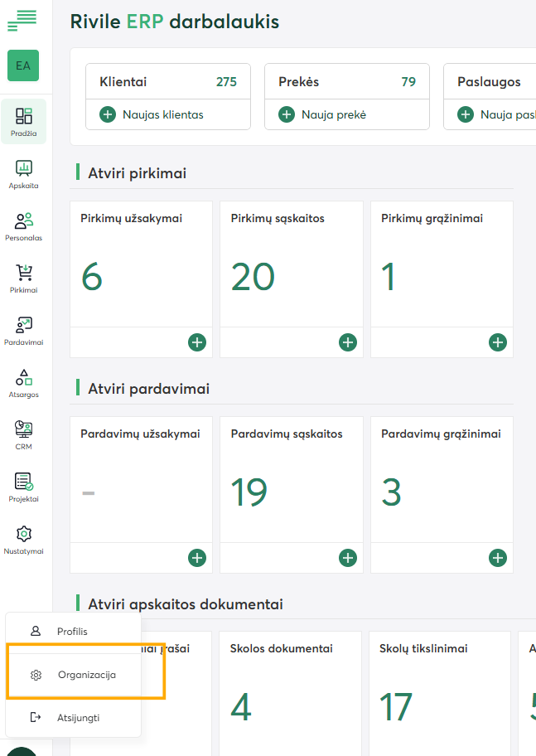Open Pardavimų grąžinimai count 3
This screenshot has width=536, height=756.
[x=391, y=492]
